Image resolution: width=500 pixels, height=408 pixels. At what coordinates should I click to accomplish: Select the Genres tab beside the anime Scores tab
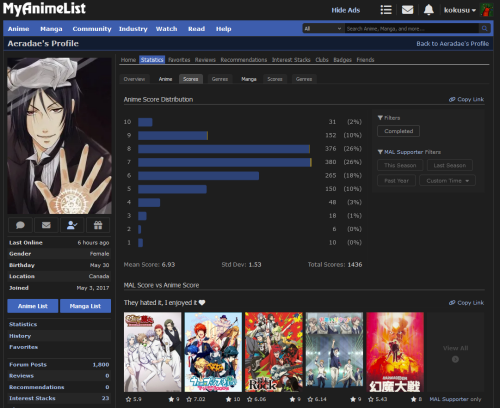coord(220,79)
